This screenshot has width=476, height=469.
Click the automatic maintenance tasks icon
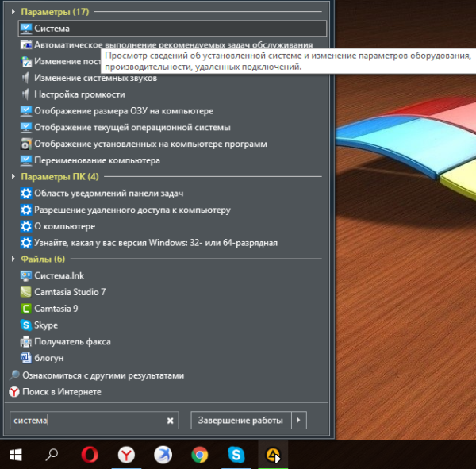26,45
